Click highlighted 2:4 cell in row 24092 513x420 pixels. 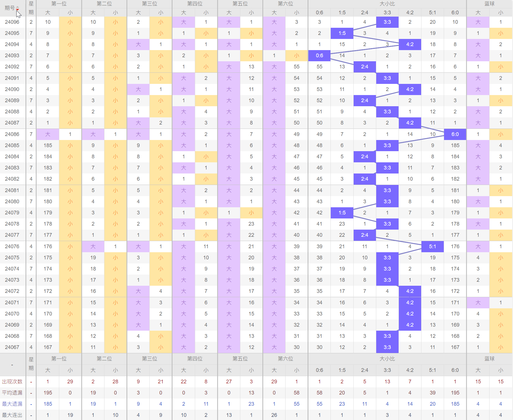[x=365, y=67]
